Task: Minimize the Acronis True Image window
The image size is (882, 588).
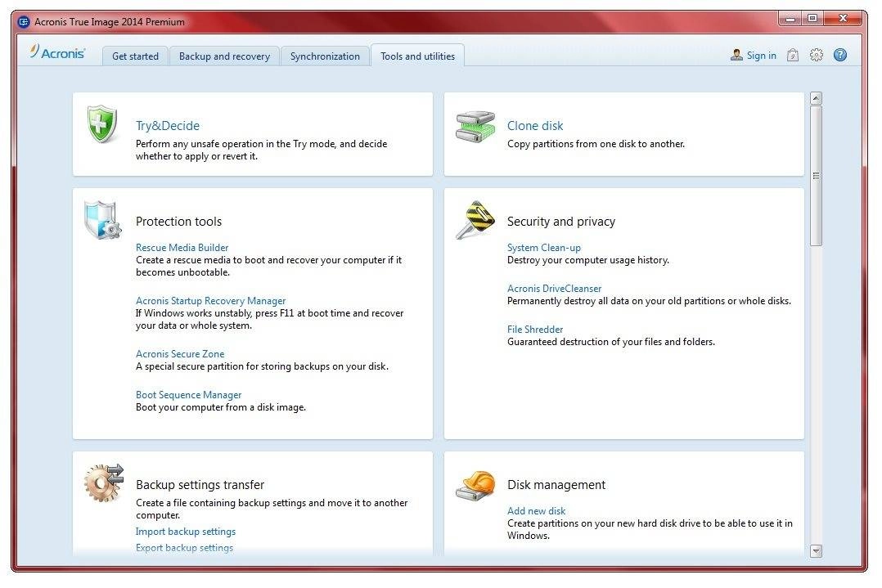Action: click(x=790, y=19)
